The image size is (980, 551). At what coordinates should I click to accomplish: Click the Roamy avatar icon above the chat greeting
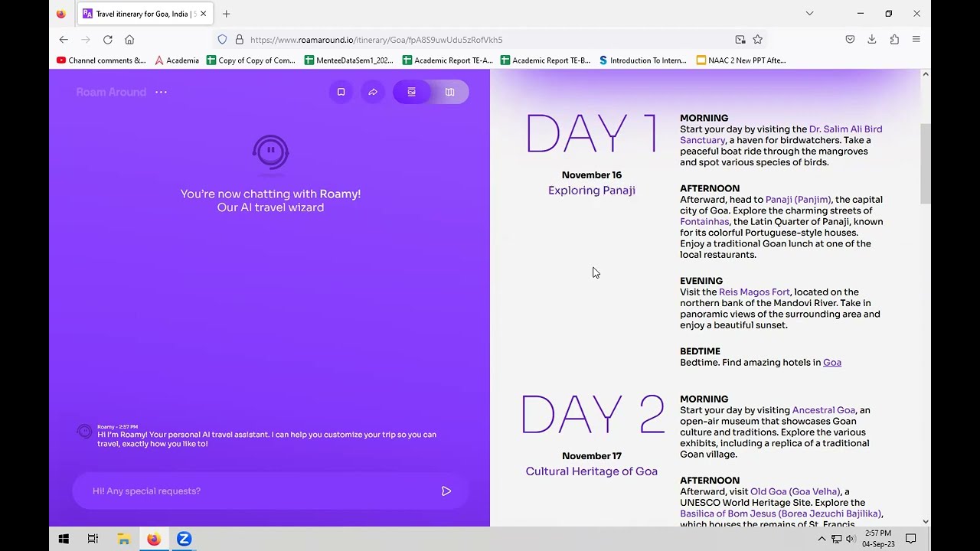[x=270, y=152]
